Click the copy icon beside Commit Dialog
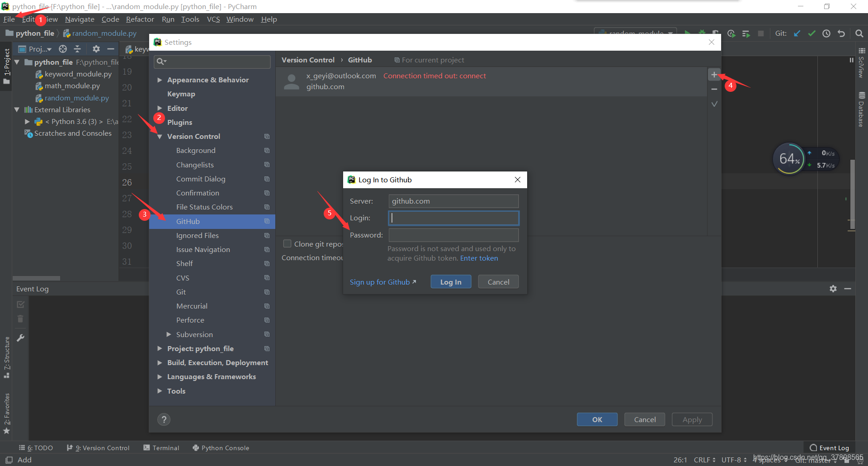 tap(267, 179)
